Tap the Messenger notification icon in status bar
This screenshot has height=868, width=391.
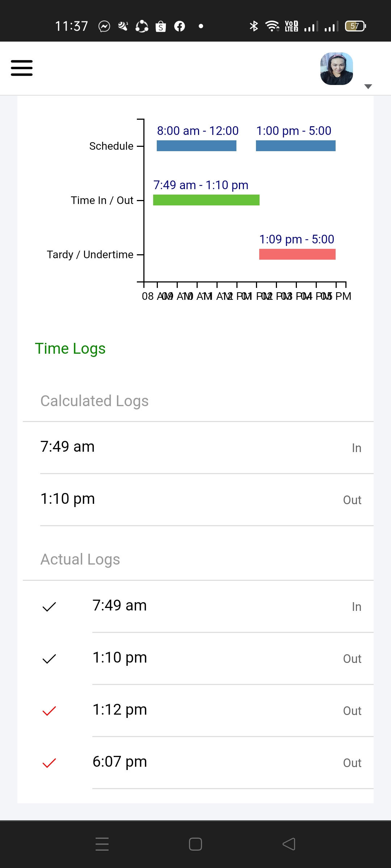pyautogui.click(x=104, y=26)
